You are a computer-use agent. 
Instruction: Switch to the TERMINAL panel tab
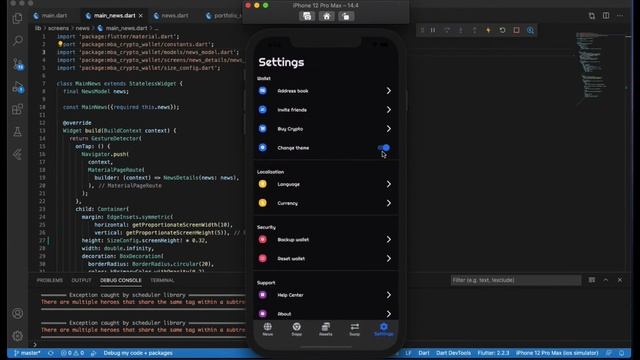[x=162, y=280]
